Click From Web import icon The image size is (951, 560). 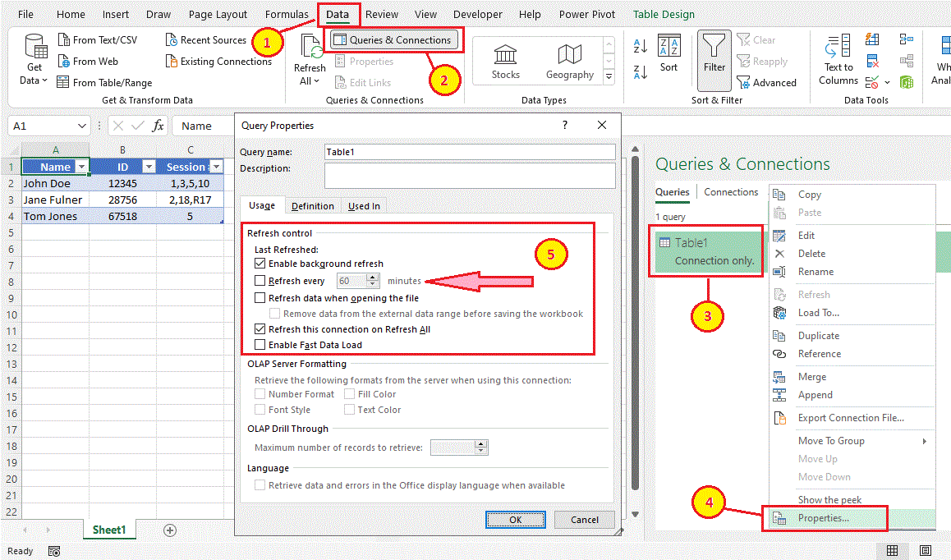pos(64,62)
